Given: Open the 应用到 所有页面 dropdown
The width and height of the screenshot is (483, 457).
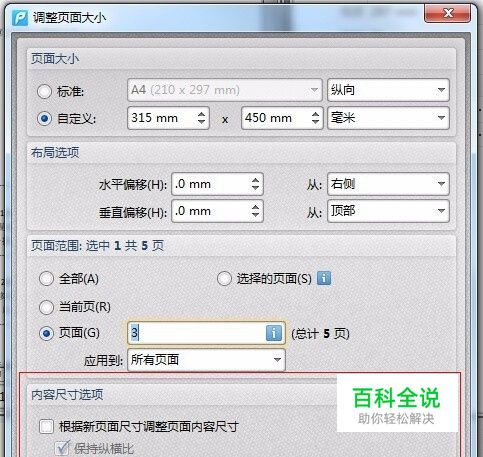Looking at the screenshot, I should (206, 360).
